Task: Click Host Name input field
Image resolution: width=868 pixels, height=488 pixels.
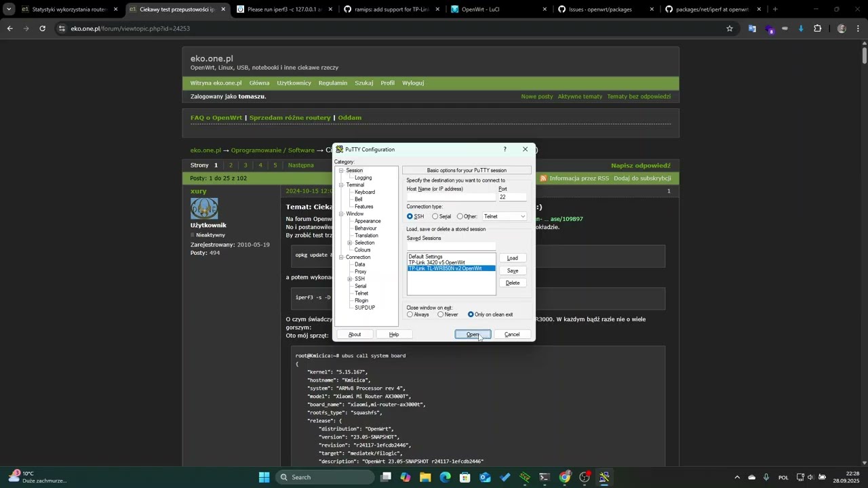Action: pos(451,197)
